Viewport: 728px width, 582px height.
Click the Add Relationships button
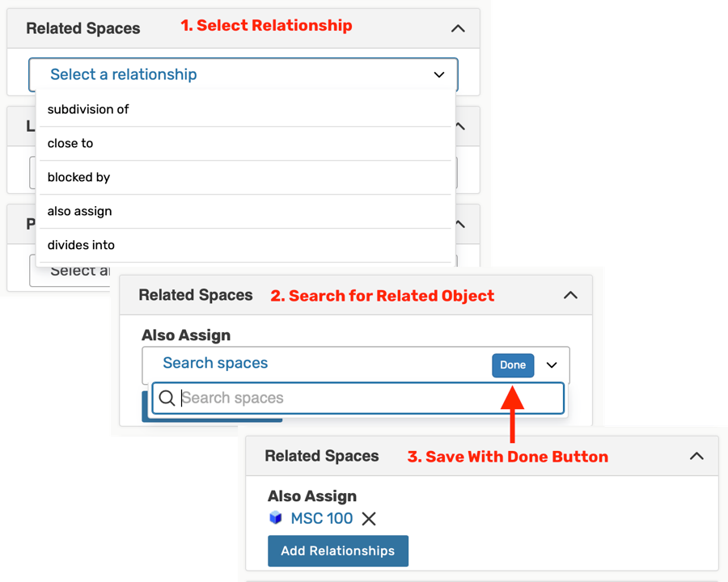pos(337,550)
